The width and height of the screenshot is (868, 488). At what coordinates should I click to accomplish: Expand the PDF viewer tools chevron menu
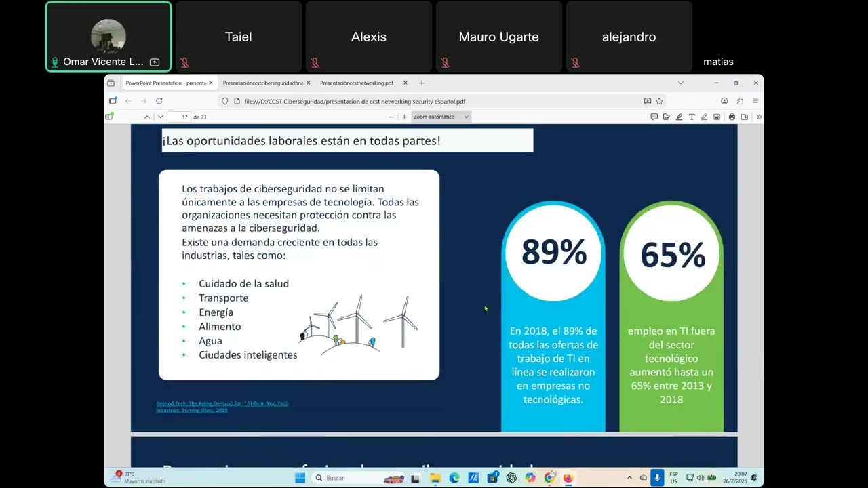(x=758, y=117)
